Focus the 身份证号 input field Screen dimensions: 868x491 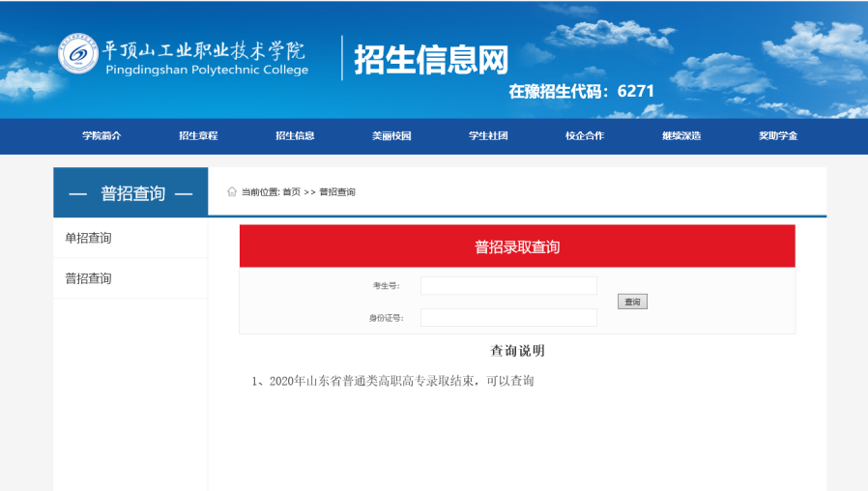[x=508, y=318]
